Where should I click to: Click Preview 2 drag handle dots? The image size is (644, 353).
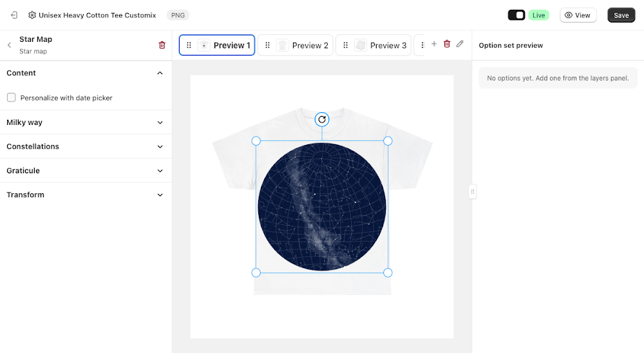[x=267, y=45]
